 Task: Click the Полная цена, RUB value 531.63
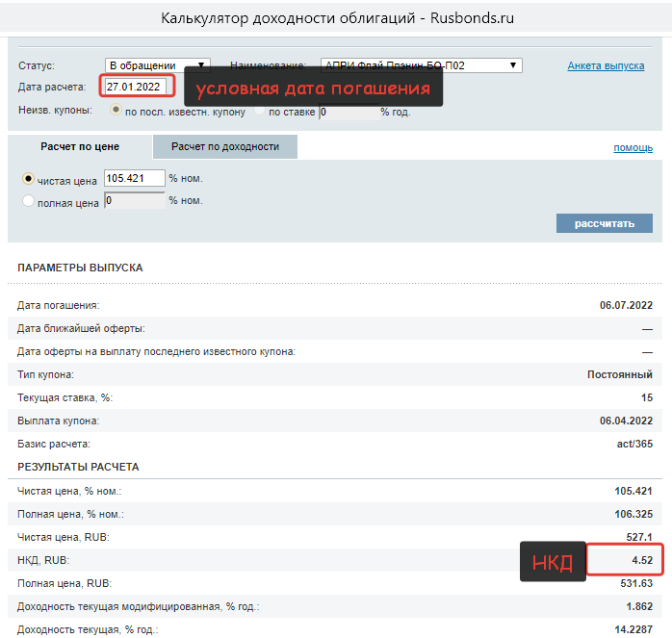coord(636,583)
